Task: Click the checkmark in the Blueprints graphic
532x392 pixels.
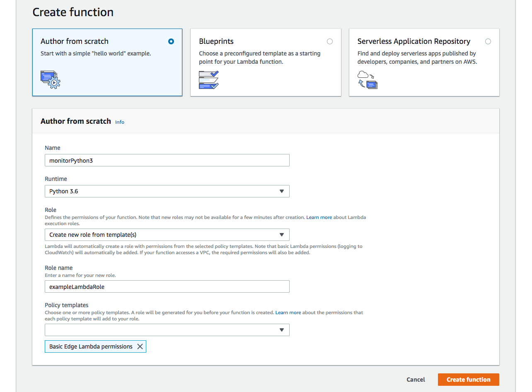Action: (214, 74)
